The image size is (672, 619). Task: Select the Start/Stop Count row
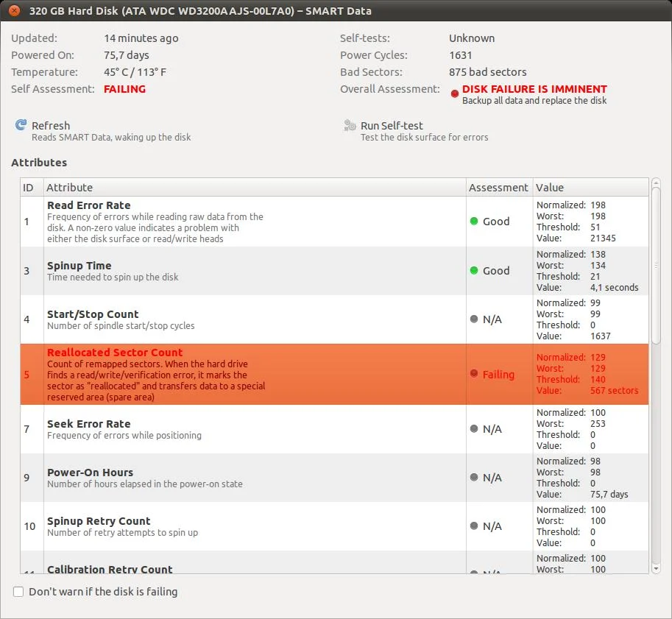pos(334,319)
